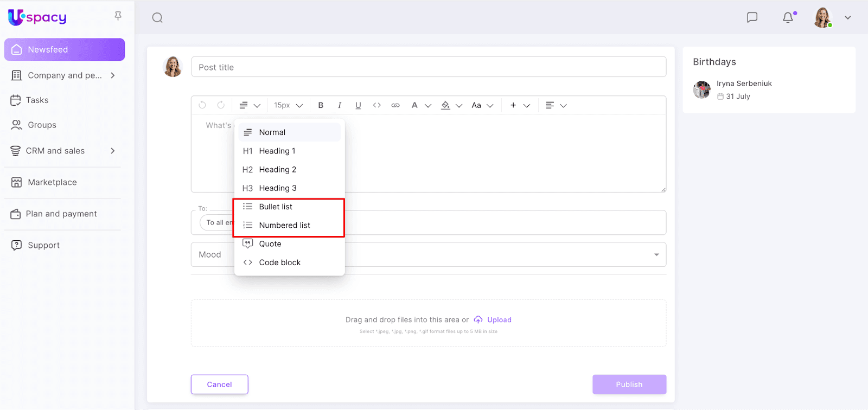Viewport: 868px width, 410px height.
Task: Click the search magnifier icon
Action: click(x=157, y=18)
